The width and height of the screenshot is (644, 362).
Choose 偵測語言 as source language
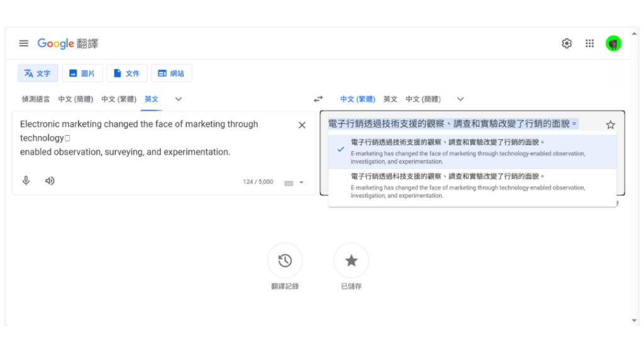[36, 99]
